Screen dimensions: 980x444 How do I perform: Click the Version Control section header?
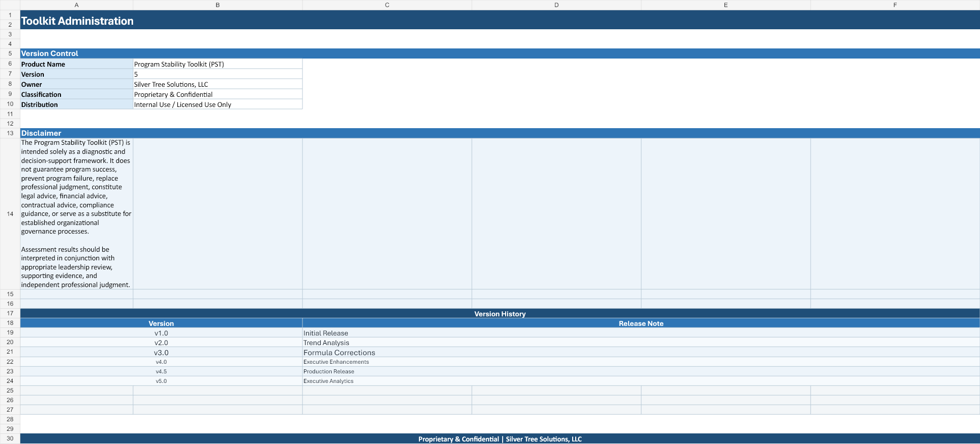pos(500,53)
